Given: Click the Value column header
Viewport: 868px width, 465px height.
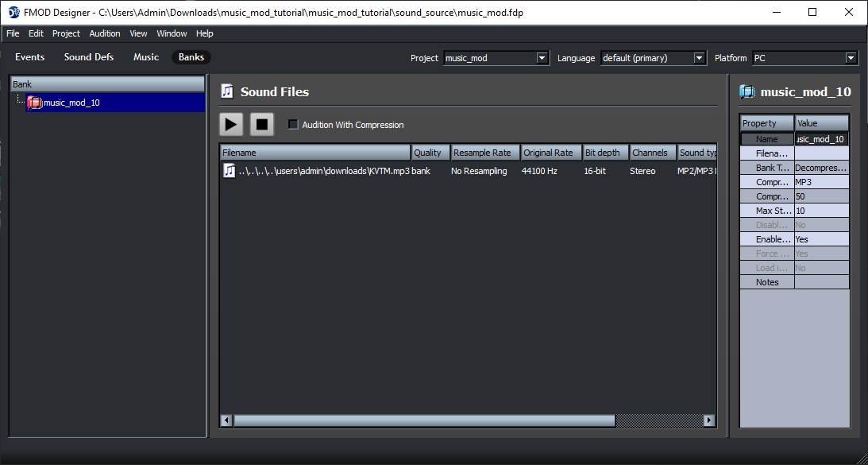Looking at the screenshot, I should tap(821, 123).
